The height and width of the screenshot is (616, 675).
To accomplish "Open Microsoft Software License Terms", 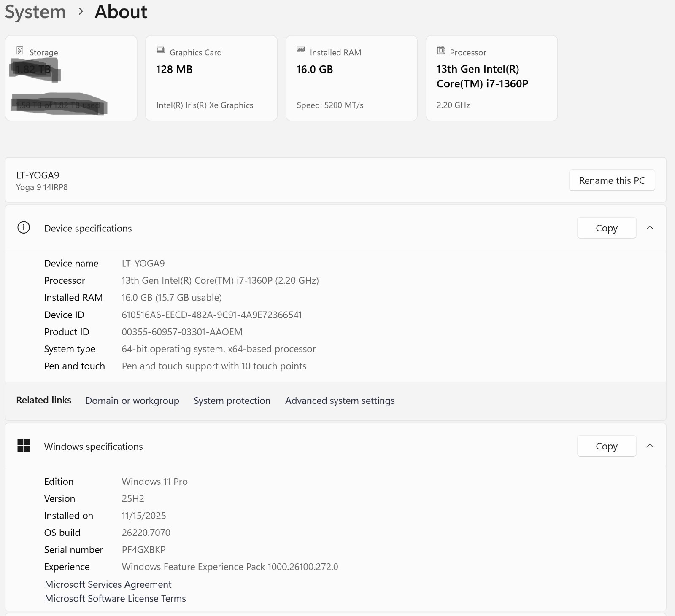I will [x=115, y=599].
